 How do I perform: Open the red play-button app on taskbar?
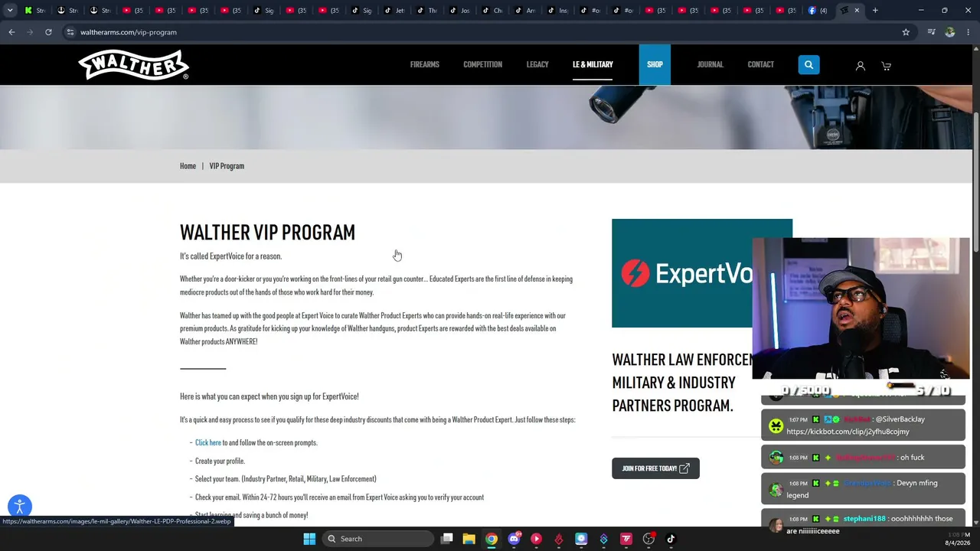click(536, 539)
